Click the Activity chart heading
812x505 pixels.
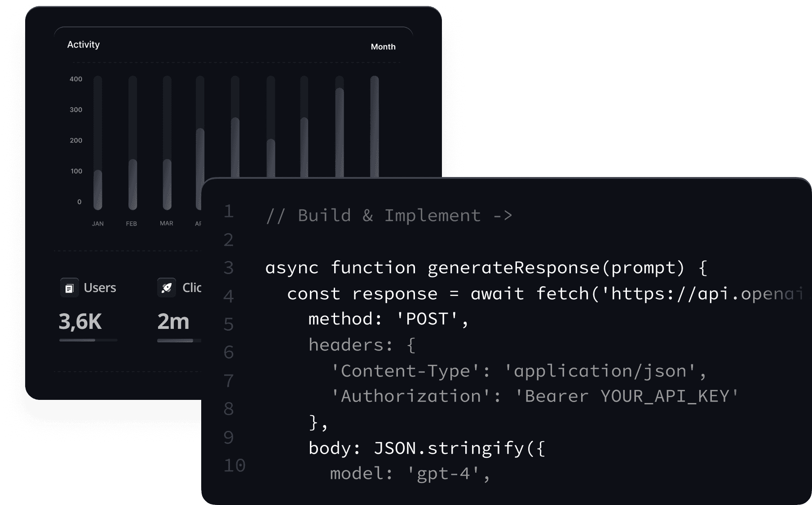(84, 44)
